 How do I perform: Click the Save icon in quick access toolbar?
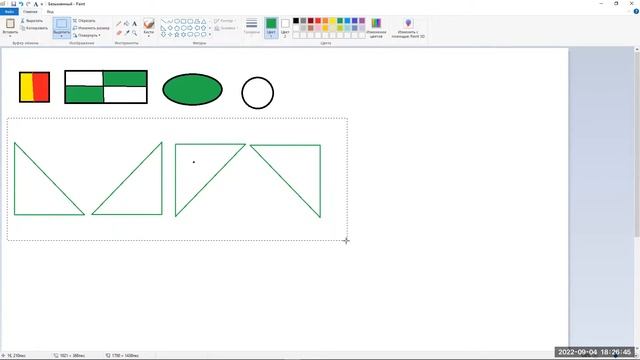click(13, 4)
